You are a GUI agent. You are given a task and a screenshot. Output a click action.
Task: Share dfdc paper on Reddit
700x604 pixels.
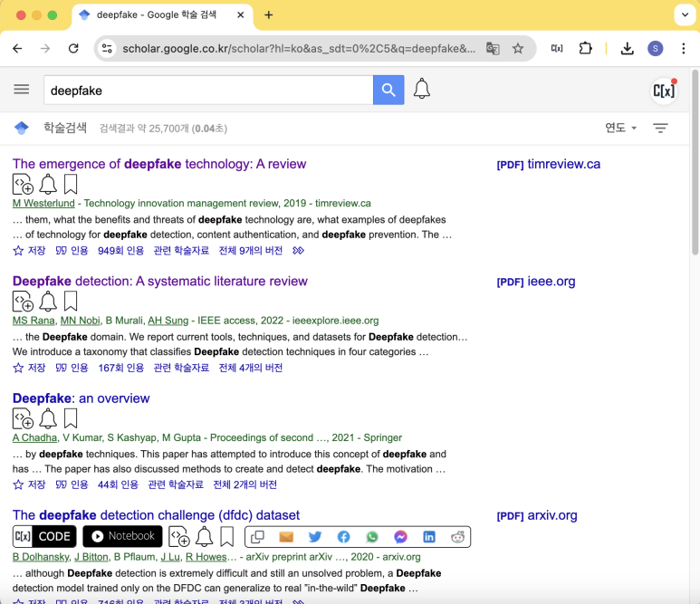(457, 537)
